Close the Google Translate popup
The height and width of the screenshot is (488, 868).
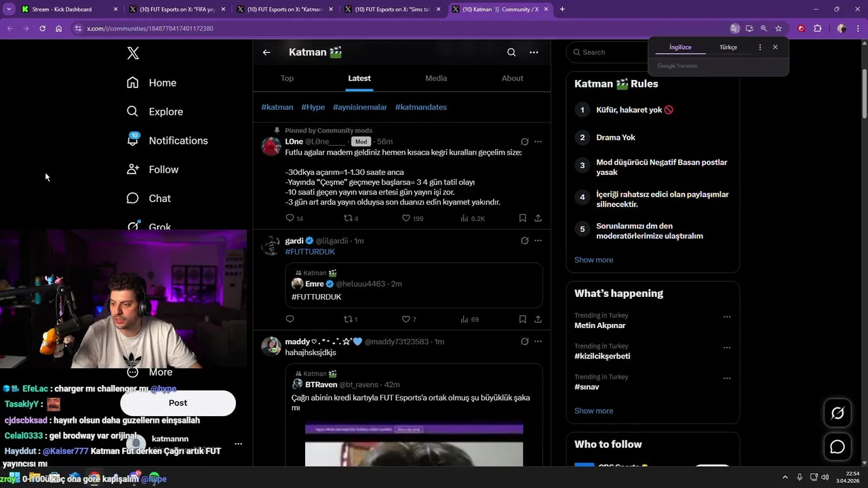pos(775,47)
